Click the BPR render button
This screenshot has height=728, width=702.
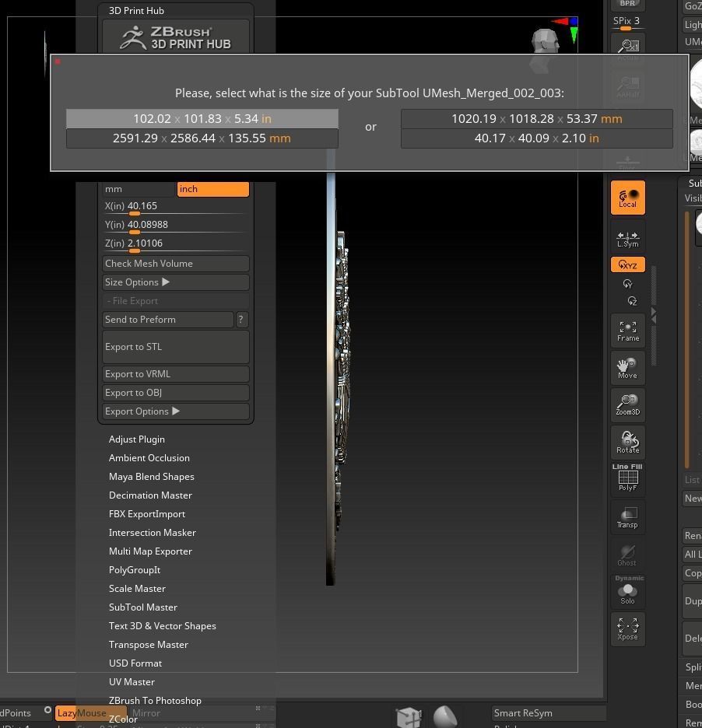(x=627, y=4)
